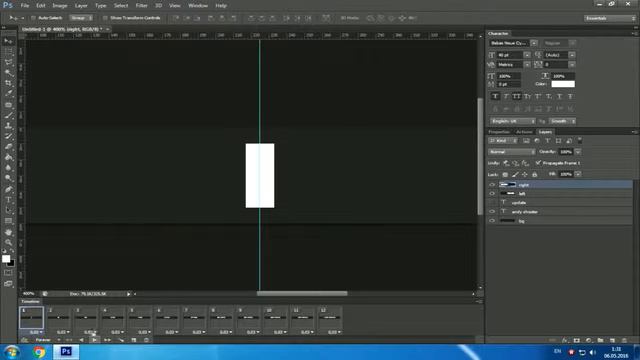Hide the 'andy shvater' text layer
Image resolution: width=640 pixels, height=360 pixels.
(x=492, y=211)
